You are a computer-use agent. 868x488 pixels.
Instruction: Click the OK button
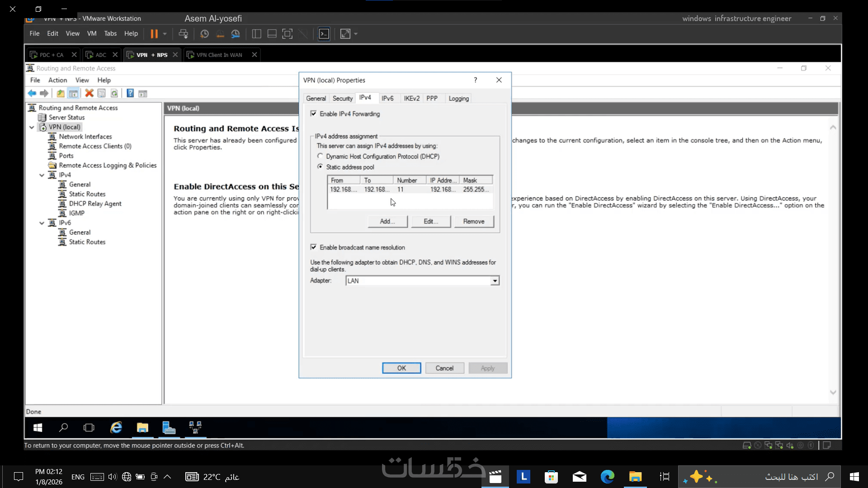(x=401, y=368)
